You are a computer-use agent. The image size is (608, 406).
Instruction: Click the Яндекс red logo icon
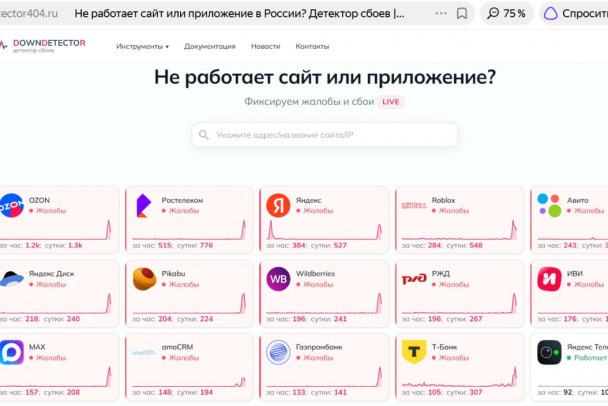278,205
